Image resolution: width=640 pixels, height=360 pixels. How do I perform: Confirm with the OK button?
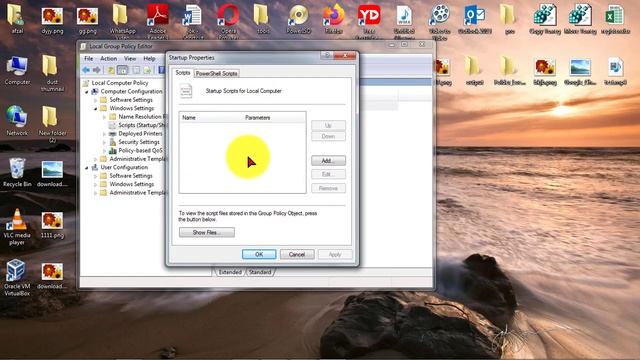259,254
